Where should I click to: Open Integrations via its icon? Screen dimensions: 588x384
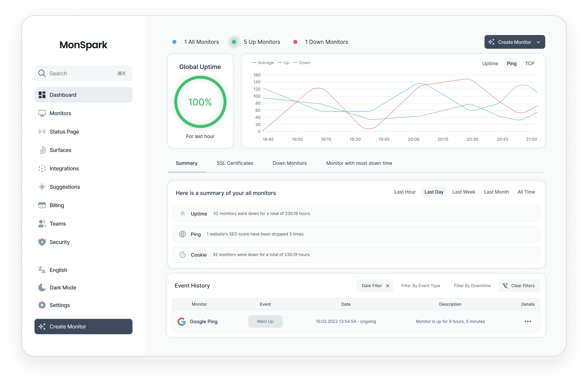click(42, 169)
